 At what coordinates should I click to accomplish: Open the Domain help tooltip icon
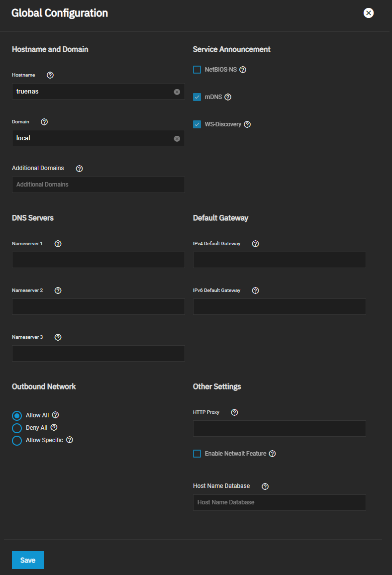click(44, 122)
